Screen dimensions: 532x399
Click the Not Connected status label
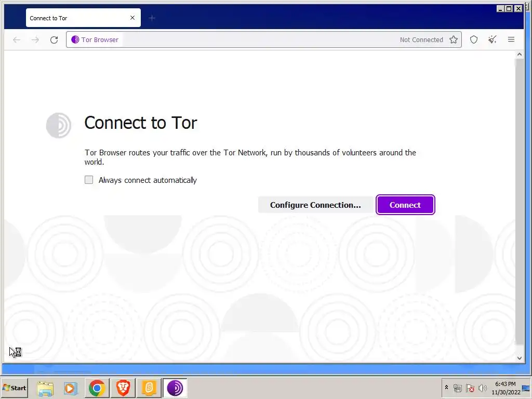[x=421, y=39]
